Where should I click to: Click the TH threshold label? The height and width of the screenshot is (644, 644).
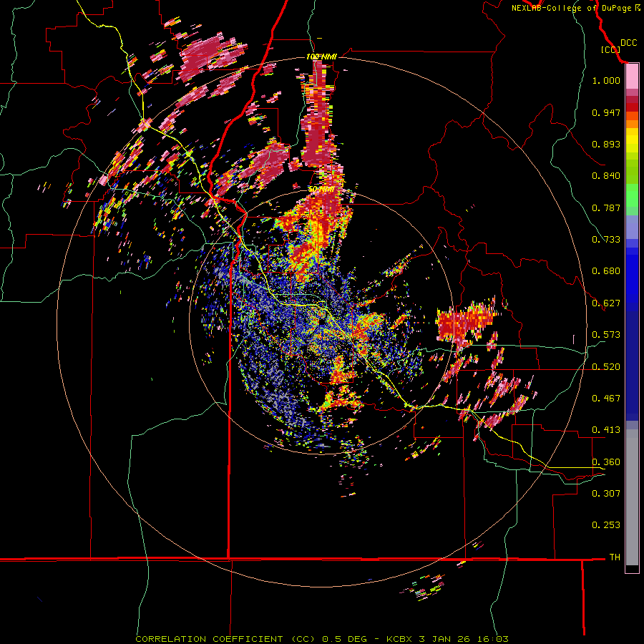(615, 557)
